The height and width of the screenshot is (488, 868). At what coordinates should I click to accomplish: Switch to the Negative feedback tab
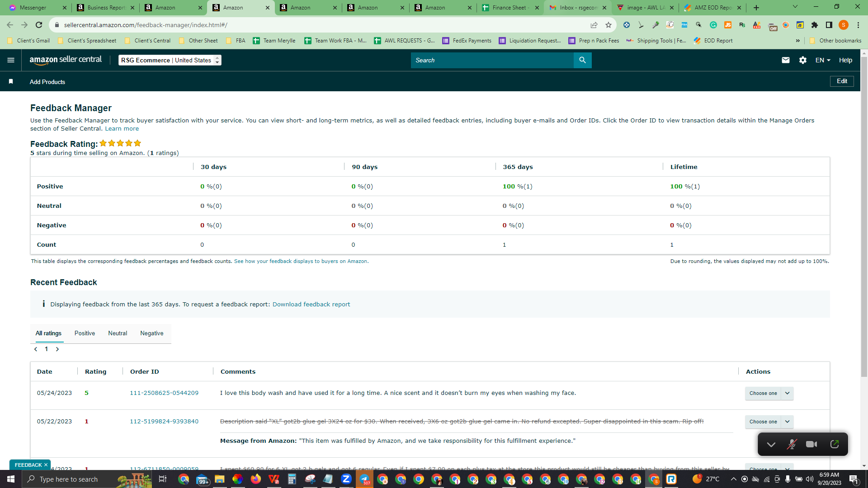coord(152,333)
